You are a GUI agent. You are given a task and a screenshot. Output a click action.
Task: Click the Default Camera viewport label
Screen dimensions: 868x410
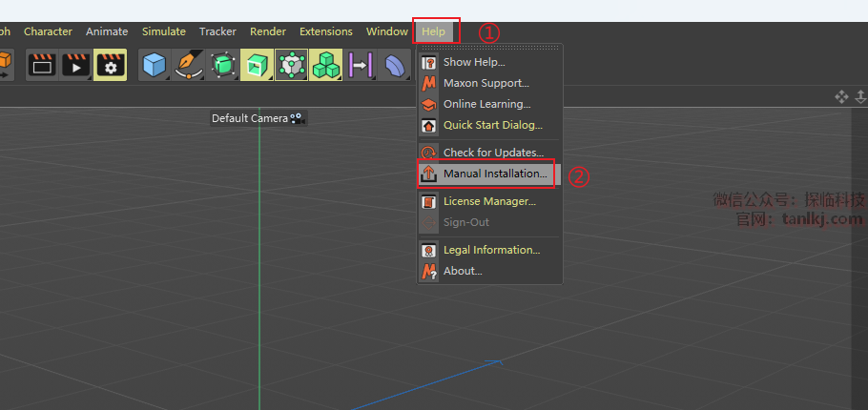click(250, 118)
